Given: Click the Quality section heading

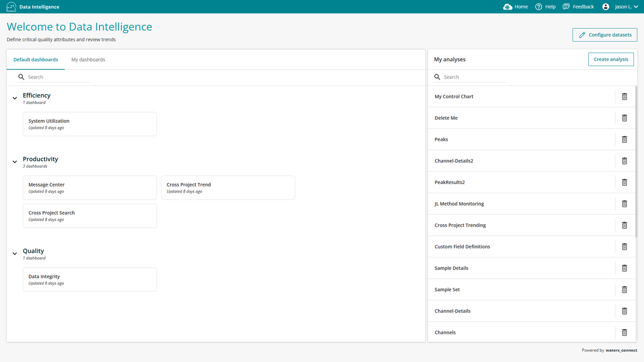Looking at the screenshot, I should 33,250.
